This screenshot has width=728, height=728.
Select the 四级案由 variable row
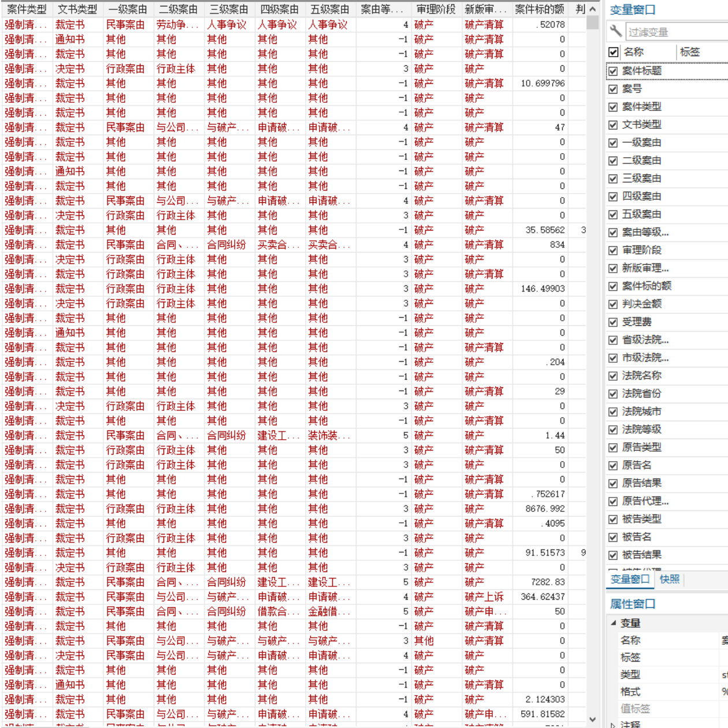(x=667, y=196)
